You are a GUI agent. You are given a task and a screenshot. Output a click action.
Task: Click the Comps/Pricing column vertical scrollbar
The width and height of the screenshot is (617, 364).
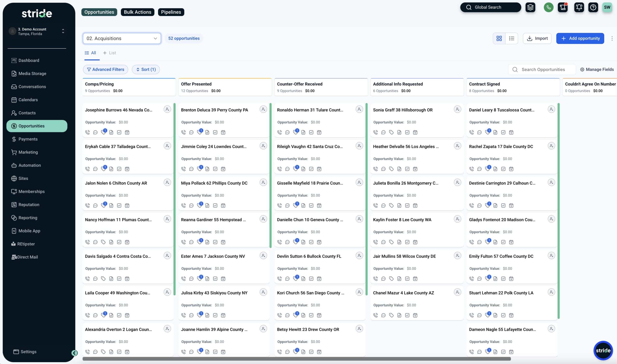tap(174, 199)
